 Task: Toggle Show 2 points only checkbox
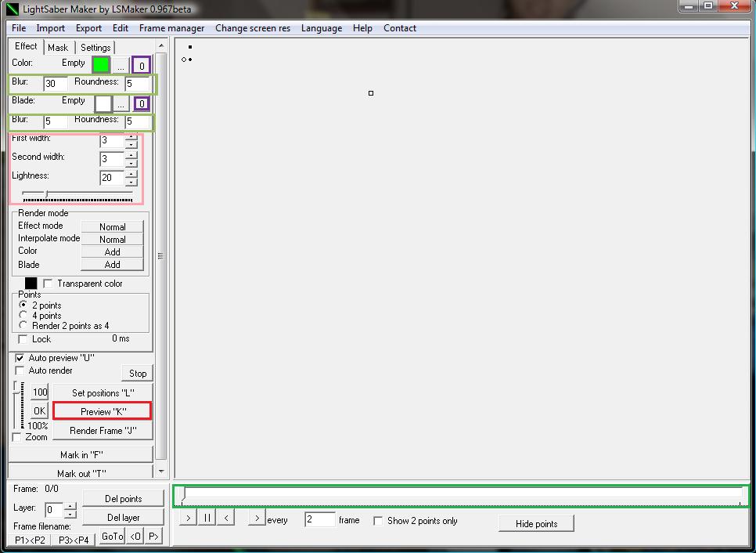pyautogui.click(x=379, y=521)
